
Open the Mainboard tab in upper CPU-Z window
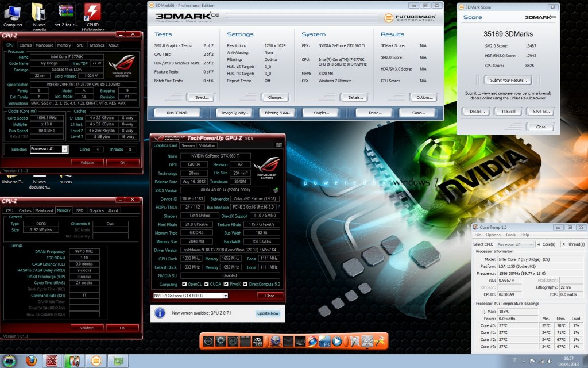(x=44, y=45)
